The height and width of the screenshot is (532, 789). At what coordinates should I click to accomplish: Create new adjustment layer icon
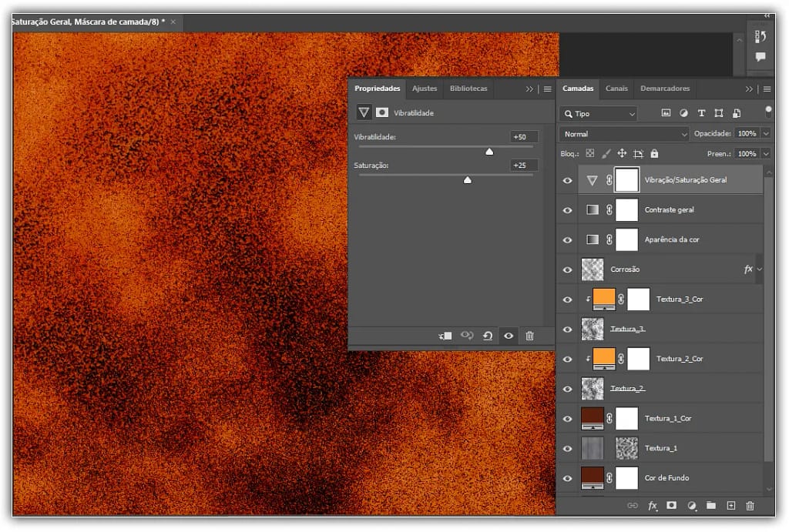(x=691, y=505)
